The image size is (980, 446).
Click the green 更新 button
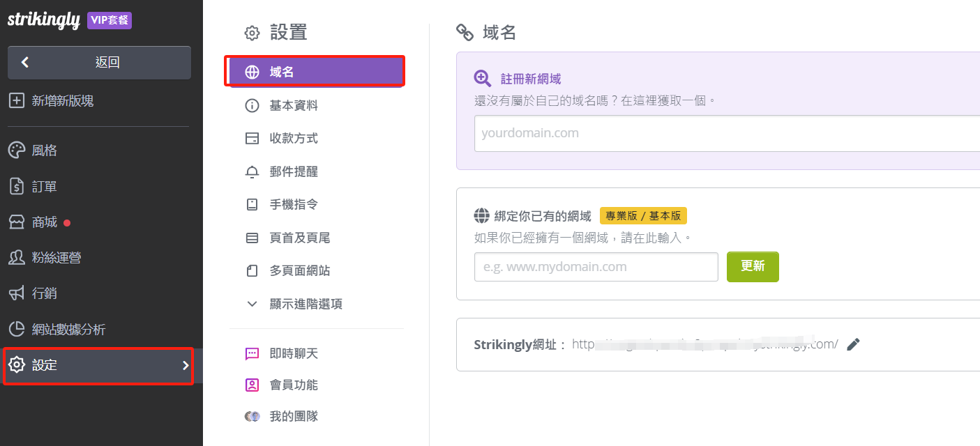(x=753, y=267)
